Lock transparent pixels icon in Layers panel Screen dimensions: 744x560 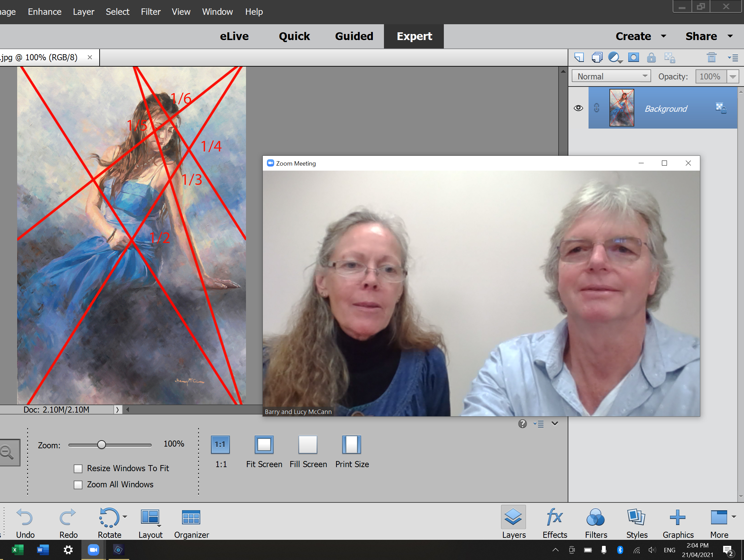tap(670, 58)
